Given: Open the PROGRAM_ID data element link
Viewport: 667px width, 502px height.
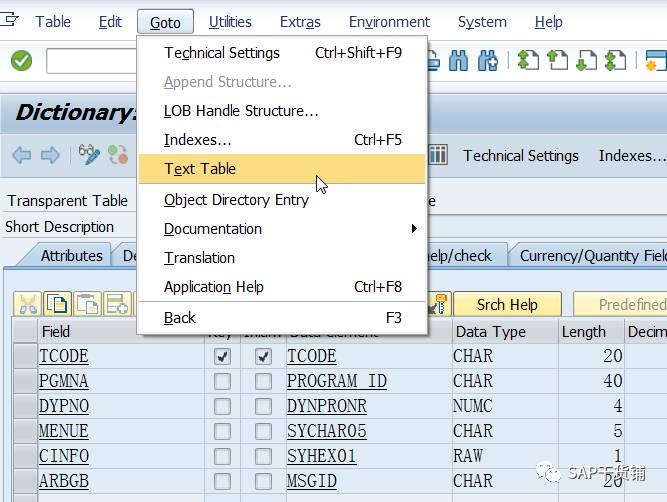Looking at the screenshot, I should click(x=336, y=381).
